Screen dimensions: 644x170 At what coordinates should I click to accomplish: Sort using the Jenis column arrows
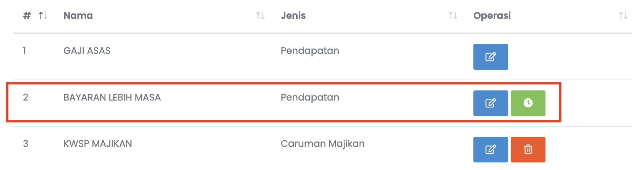pos(453,16)
